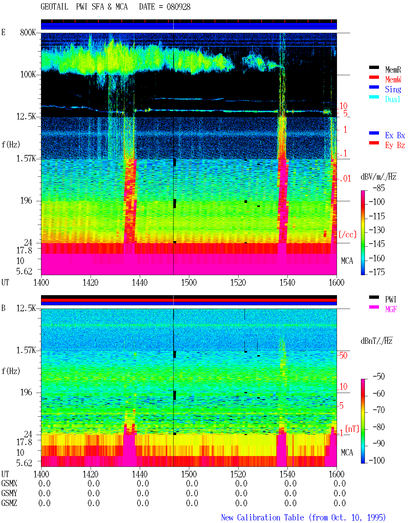Click the blue Sing legend swatch

tap(374, 87)
